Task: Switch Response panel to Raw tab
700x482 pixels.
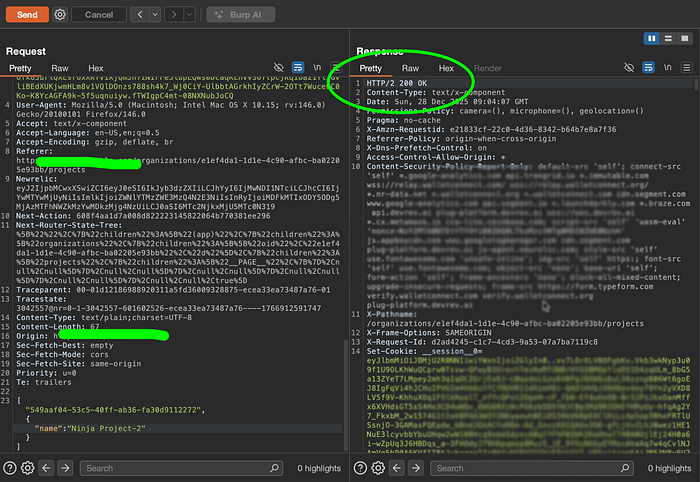Action: tap(410, 68)
